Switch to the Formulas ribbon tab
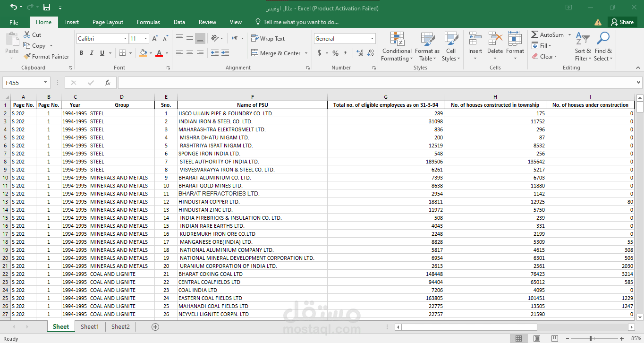Screen dimensions: 644x343 click(x=148, y=22)
